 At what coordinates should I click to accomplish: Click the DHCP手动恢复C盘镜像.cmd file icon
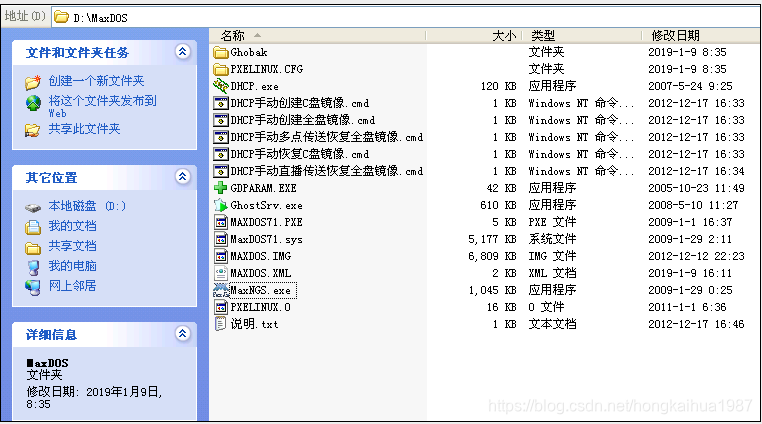point(221,154)
